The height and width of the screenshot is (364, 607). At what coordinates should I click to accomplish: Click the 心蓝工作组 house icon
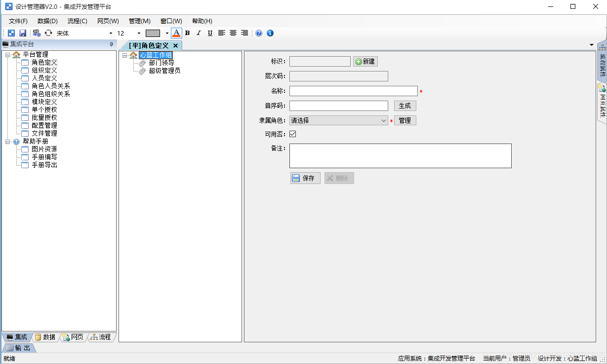(x=133, y=55)
